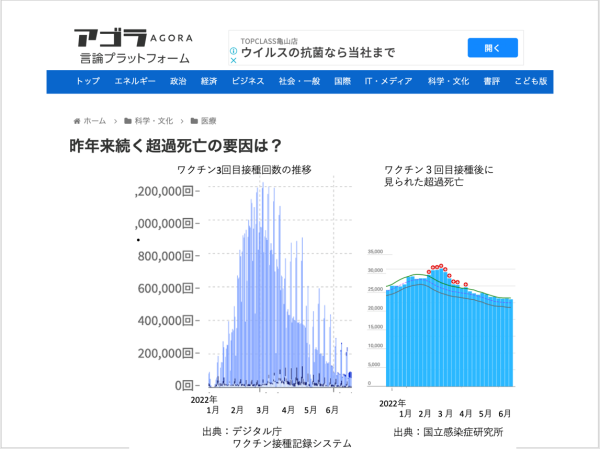Open the 国際 nav item
Viewport: 600px width, 449px height.
(x=342, y=81)
